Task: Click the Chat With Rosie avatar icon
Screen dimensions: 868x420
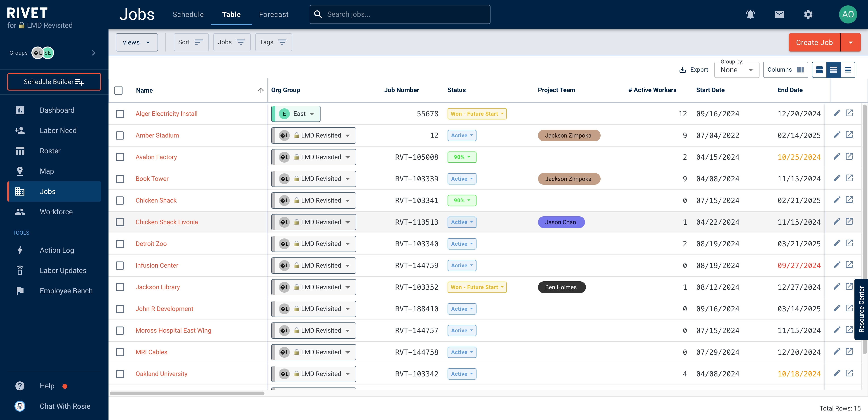Action: point(20,406)
